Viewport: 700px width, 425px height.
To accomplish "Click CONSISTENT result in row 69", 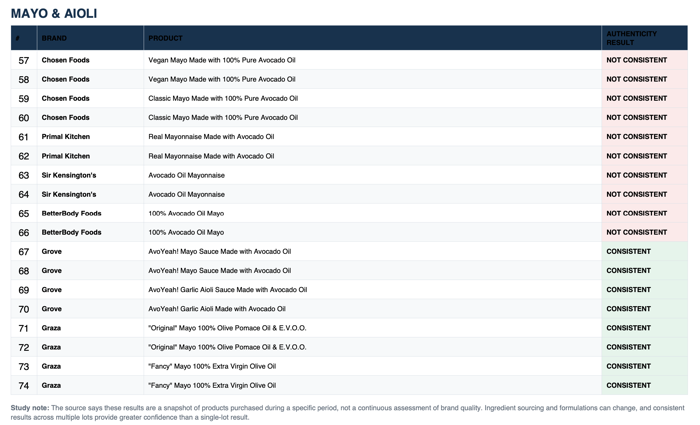I will coord(628,290).
